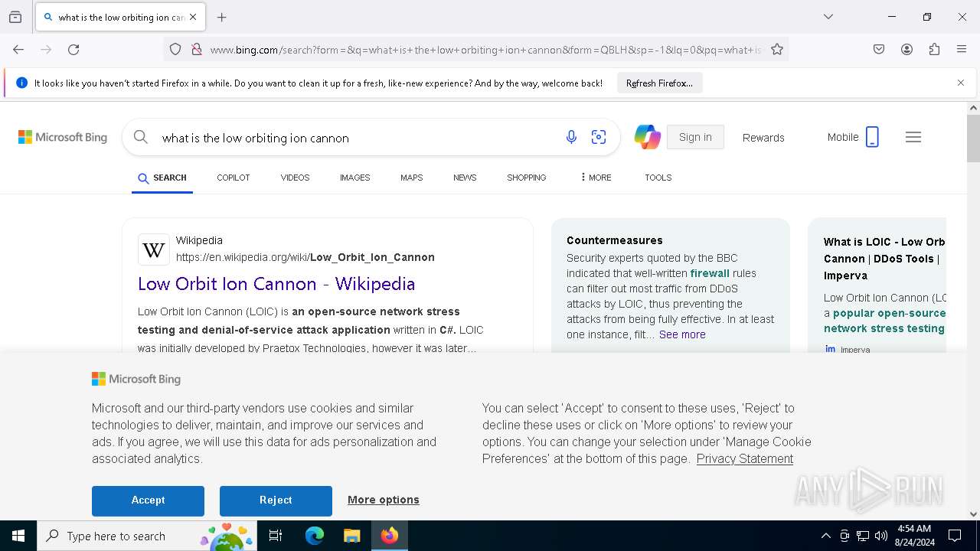This screenshot has width=980, height=551.
Task: Switch to the Maps tab
Action: (x=411, y=178)
